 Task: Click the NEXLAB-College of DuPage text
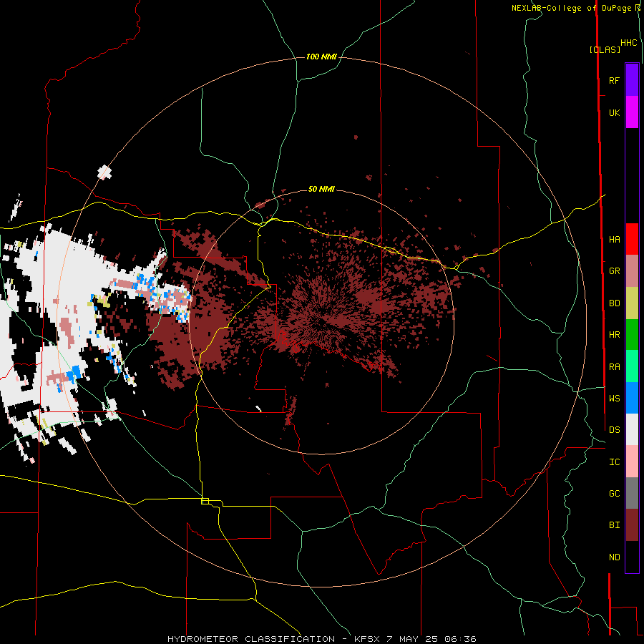(x=572, y=8)
